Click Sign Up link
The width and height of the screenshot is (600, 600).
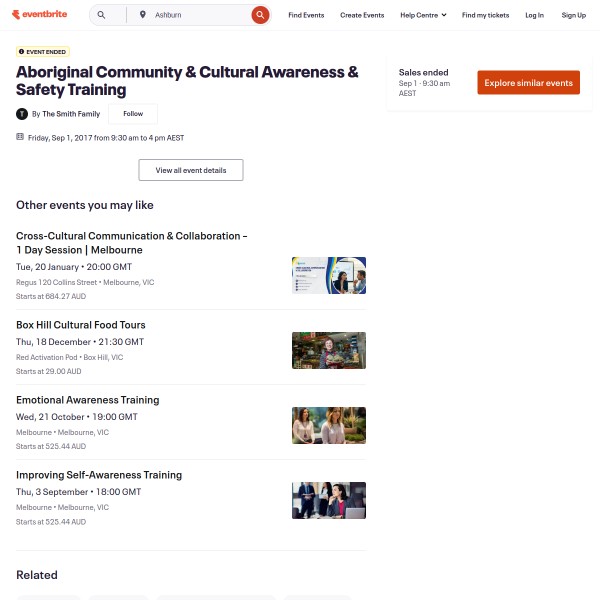click(x=574, y=15)
